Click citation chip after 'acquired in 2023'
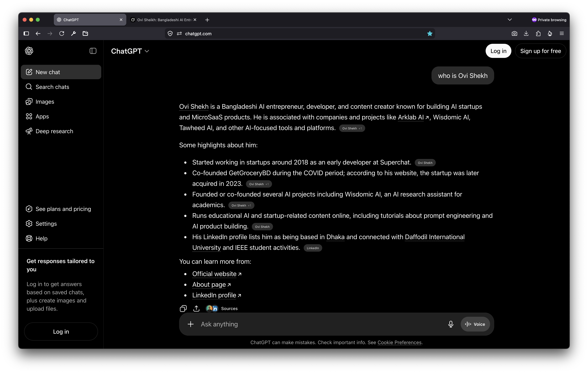The image size is (588, 373). 259,184
